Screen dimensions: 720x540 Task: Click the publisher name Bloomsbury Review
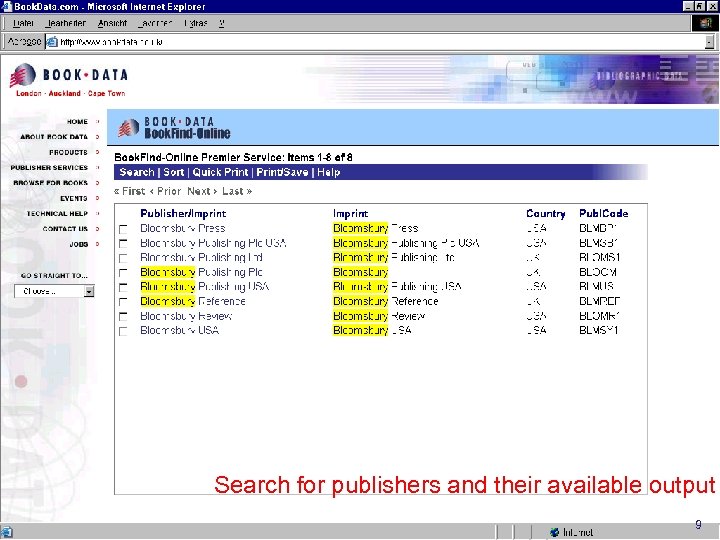(186, 316)
